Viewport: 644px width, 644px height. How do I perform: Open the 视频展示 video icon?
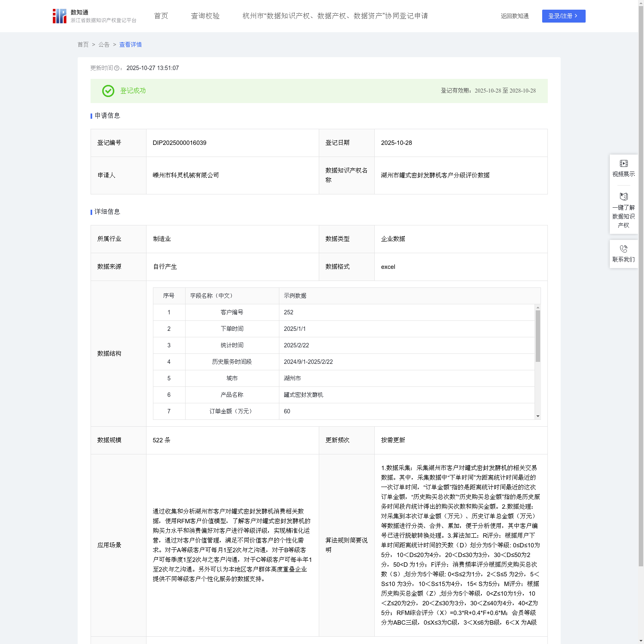point(623,163)
